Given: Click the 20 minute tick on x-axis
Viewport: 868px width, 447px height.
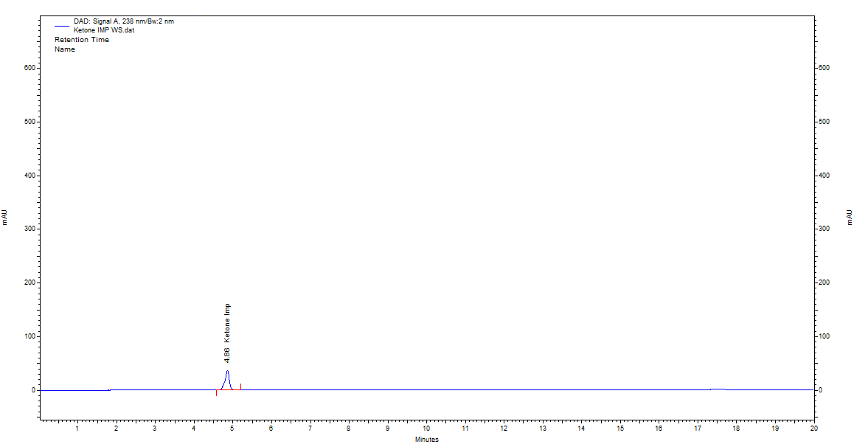Looking at the screenshot, I should [813, 428].
